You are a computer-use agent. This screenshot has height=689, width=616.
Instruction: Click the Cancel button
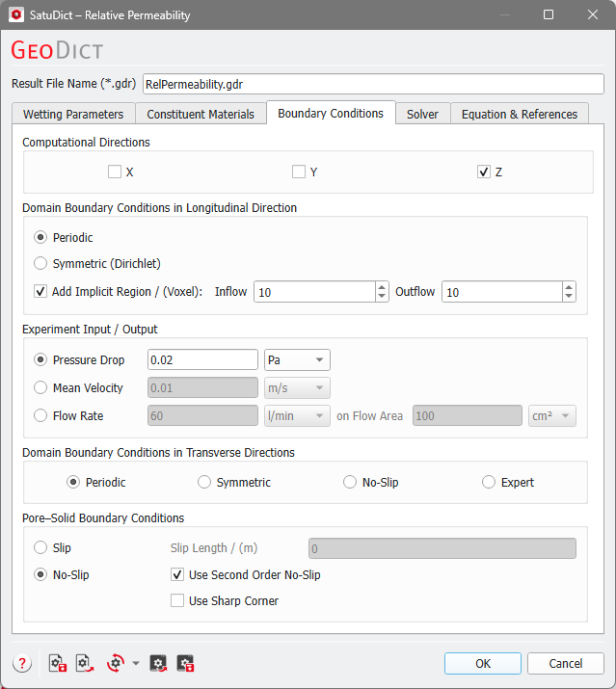pos(565,663)
